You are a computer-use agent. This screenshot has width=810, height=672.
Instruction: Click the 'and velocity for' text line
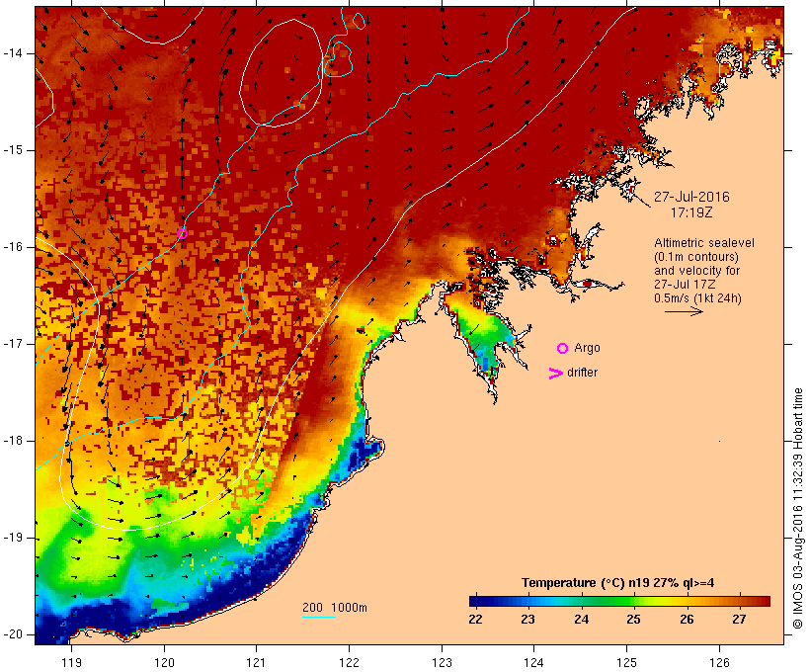tap(696, 271)
